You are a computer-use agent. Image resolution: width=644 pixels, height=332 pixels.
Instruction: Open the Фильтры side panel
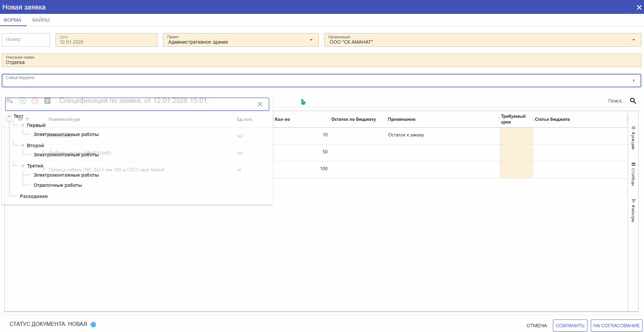click(x=633, y=211)
